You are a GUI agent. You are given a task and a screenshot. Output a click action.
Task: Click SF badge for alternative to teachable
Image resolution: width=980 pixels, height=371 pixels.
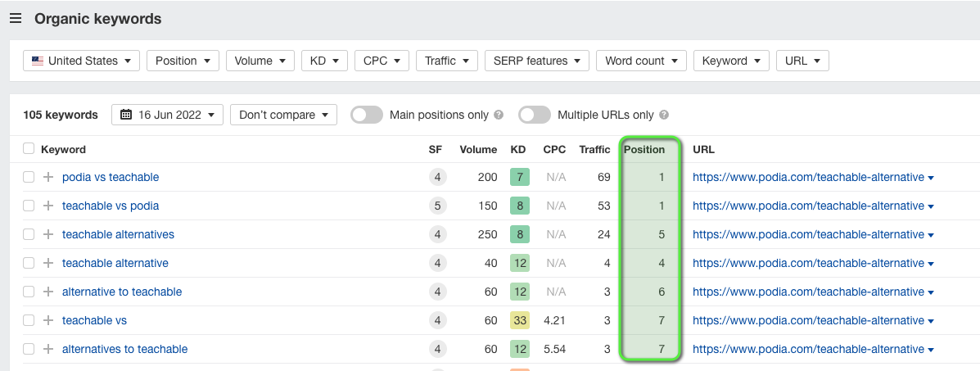coord(437,292)
